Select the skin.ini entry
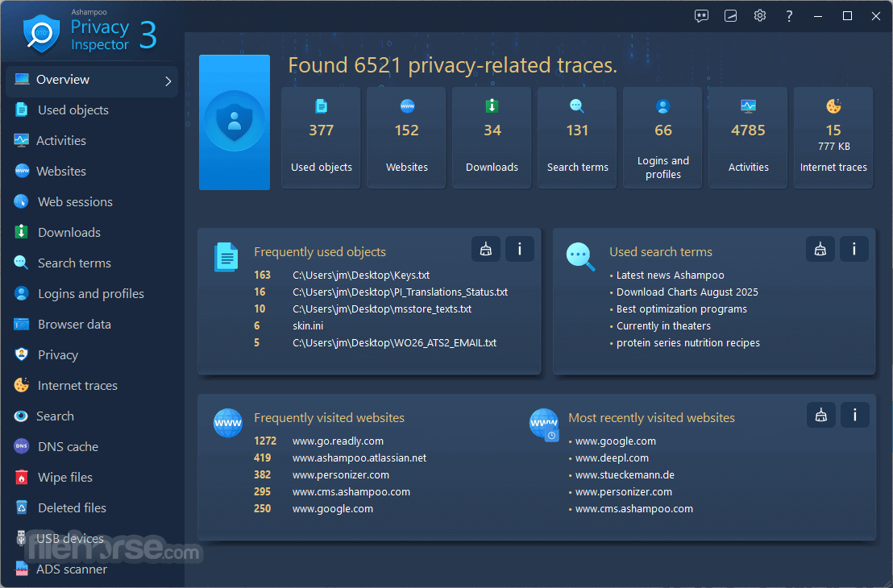The image size is (893, 588). click(x=308, y=326)
